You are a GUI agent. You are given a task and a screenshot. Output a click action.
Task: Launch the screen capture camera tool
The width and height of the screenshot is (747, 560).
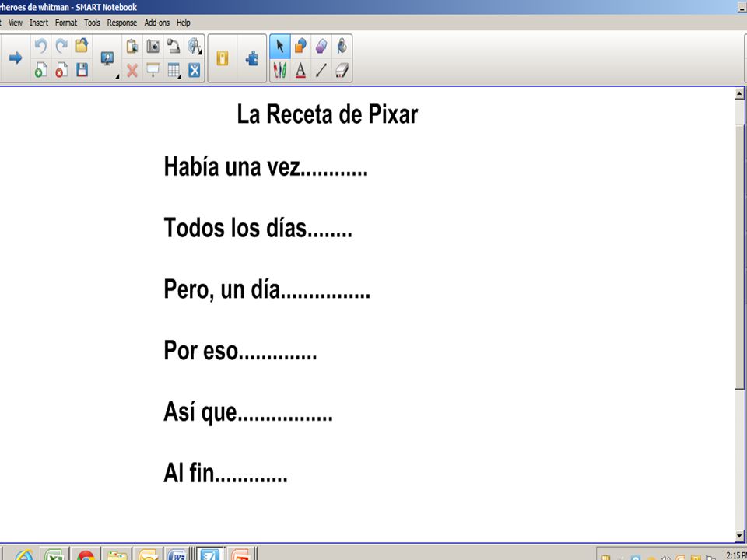[x=153, y=46]
